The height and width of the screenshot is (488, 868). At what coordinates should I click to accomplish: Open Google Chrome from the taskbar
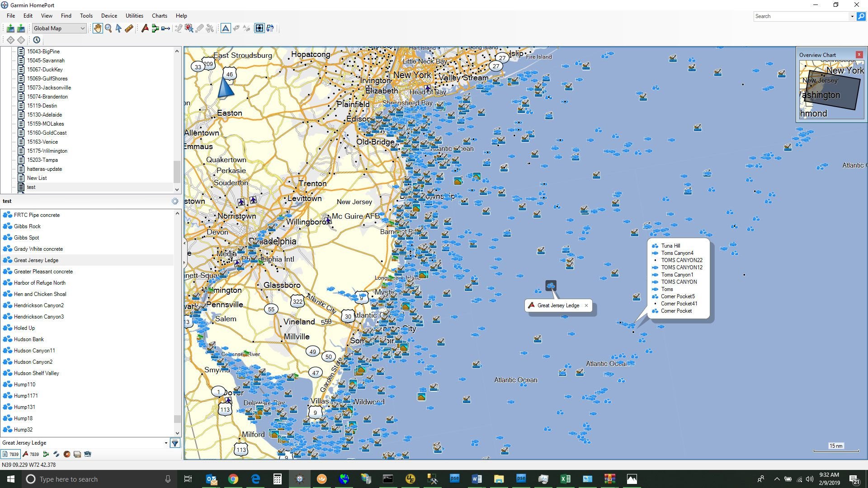233,479
